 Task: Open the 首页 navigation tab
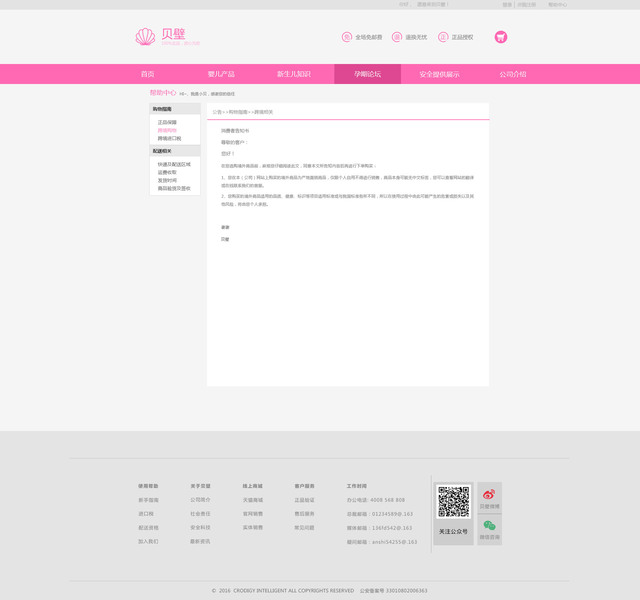[x=148, y=74]
